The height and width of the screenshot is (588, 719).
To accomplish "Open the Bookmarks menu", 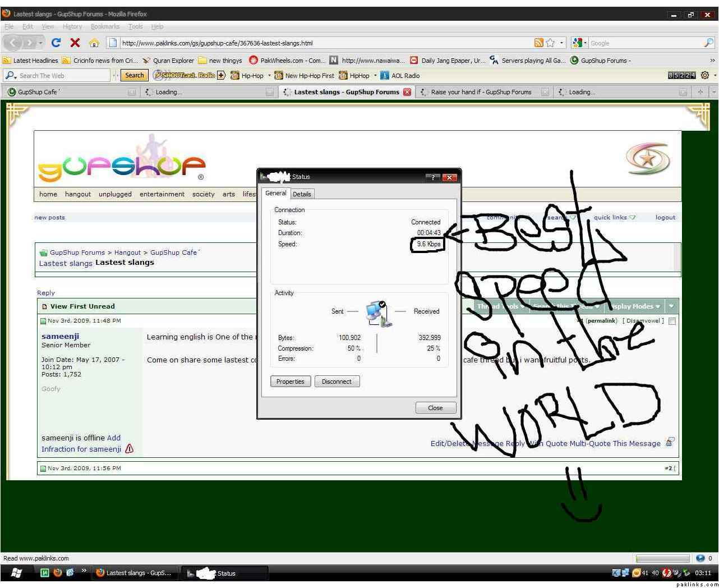I will (x=105, y=26).
